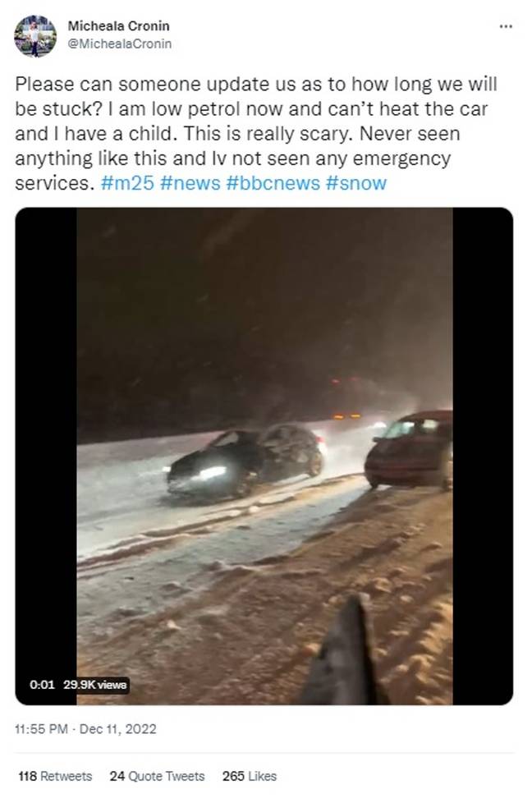Open the Micheala Cronin display name
The width and height of the screenshot is (532, 803).
[118, 25]
